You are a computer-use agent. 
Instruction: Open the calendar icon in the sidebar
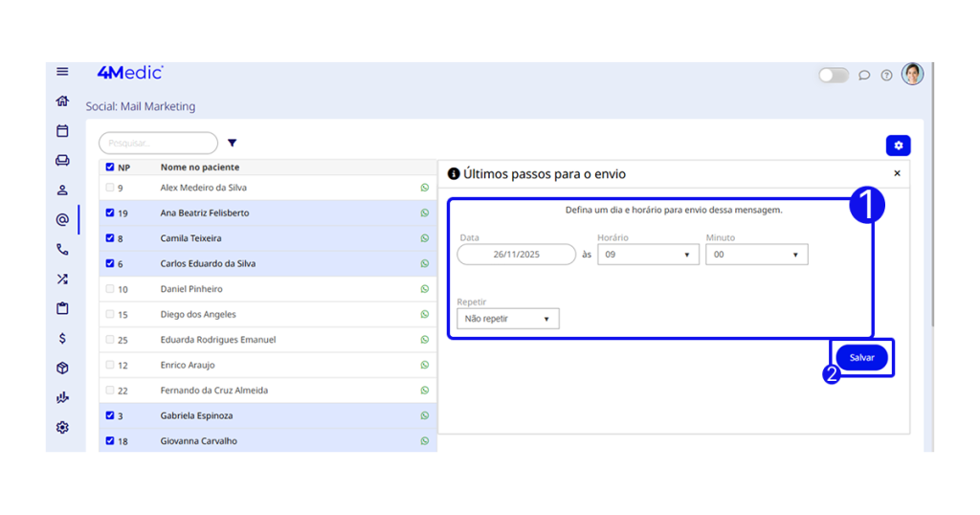pos(62,131)
